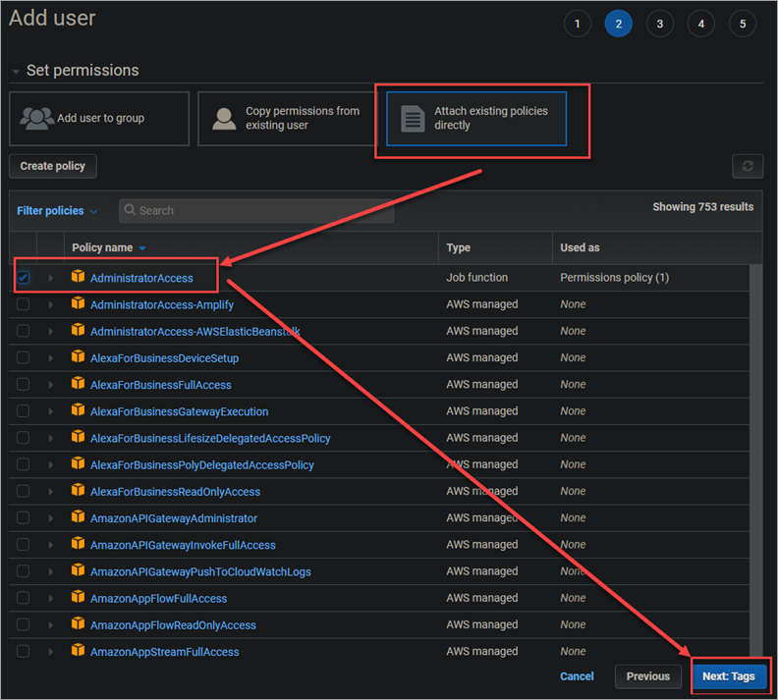Viewport: 778px width, 700px height.
Task: Click the Cancel link
Action: tap(577, 676)
